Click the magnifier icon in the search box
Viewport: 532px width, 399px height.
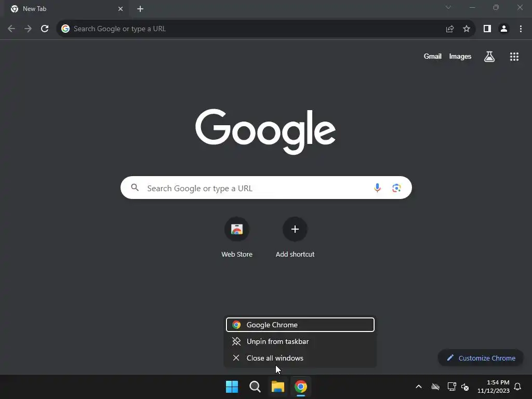click(x=135, y=187)
